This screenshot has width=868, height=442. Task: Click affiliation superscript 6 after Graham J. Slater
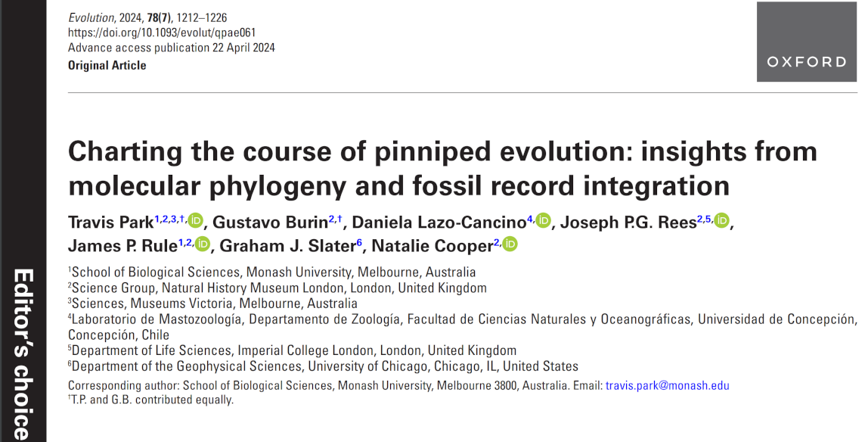coord(359,241)
